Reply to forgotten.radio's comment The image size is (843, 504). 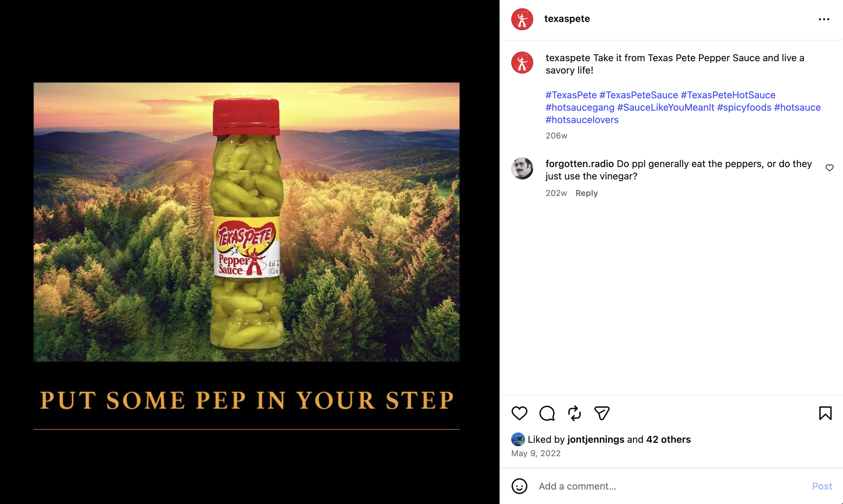click(587, 193)
